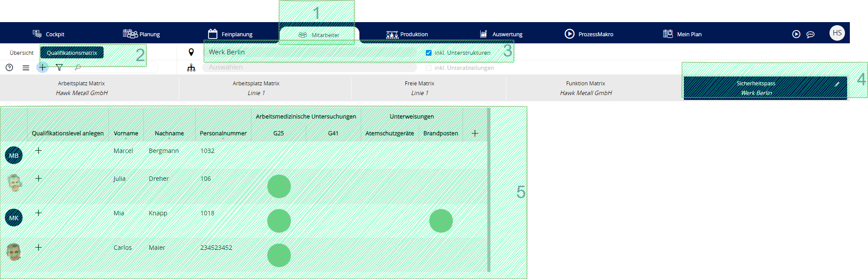The height and width of the screenshot is (279, 868).
Task: Click the blue plus add icon in toolbar
Action: (x=42, y=68)
